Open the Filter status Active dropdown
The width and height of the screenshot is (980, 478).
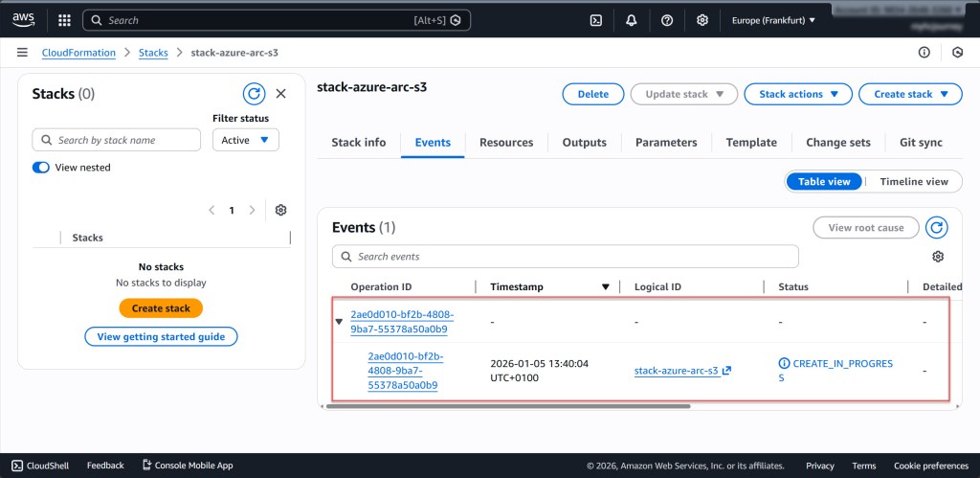pyautogui.click(x=246, y=140)
